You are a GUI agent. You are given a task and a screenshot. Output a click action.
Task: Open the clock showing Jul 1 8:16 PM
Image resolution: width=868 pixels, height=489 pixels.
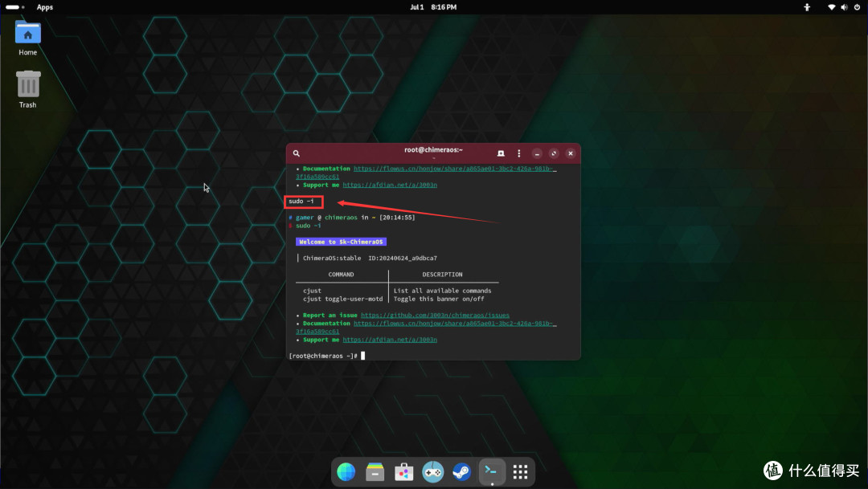(433, 7)
